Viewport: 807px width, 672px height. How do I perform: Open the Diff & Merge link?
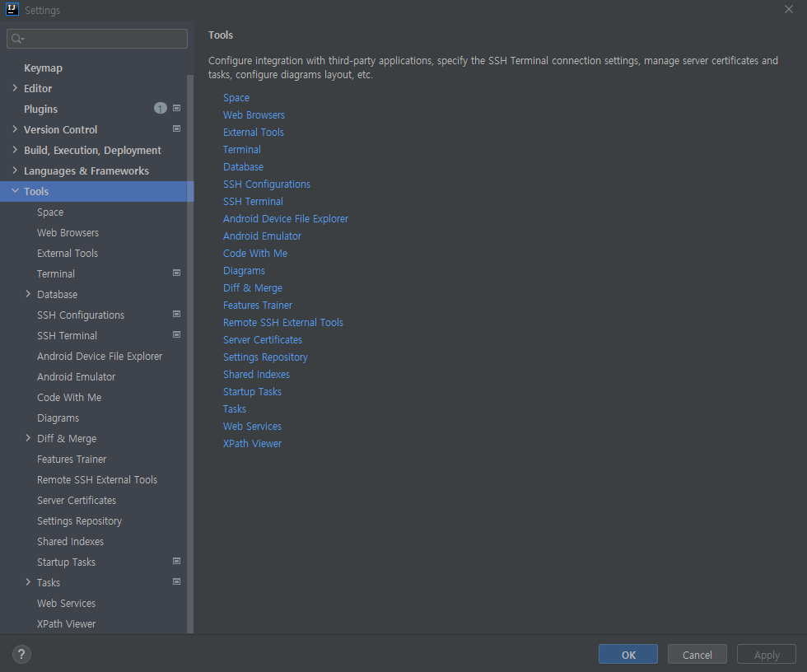coord(253,288)
